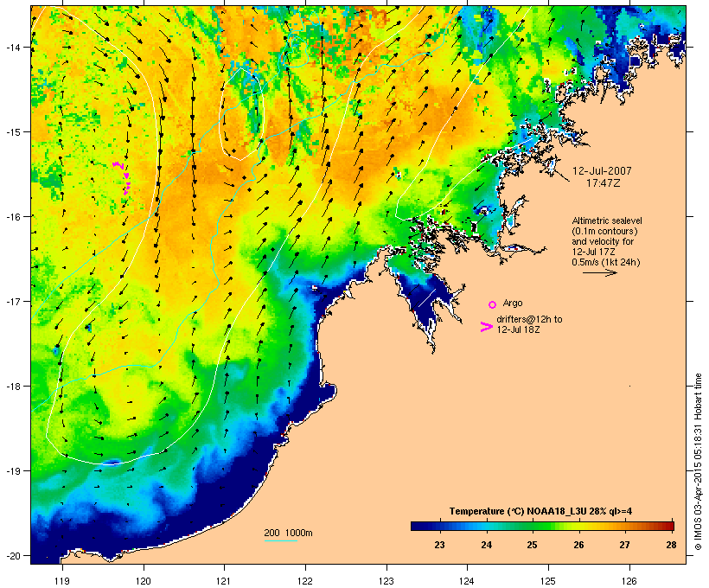The image size is (709, 588).
Task: Click the longitude axis label 122
Action: 305,581
